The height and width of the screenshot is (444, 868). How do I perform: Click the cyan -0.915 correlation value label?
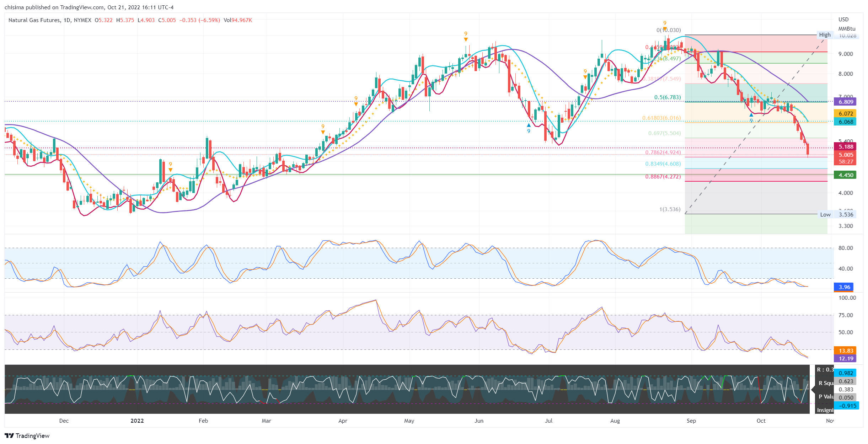point(847,406)
